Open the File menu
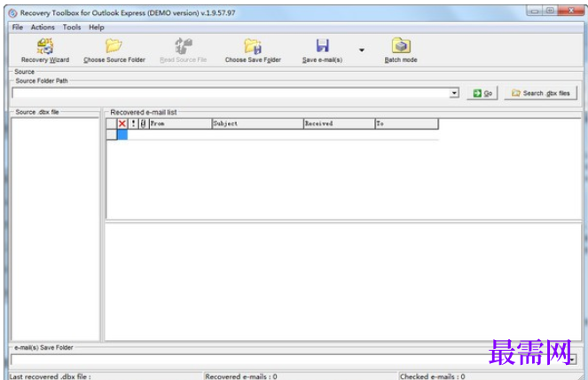Screen dimensions: 588x380 point(17,27)
